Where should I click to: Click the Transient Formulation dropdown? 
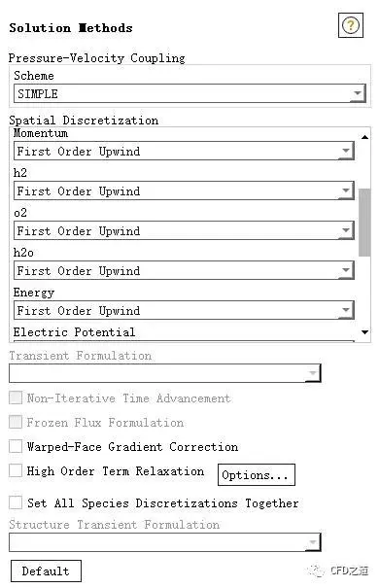(x=164, y=373)
